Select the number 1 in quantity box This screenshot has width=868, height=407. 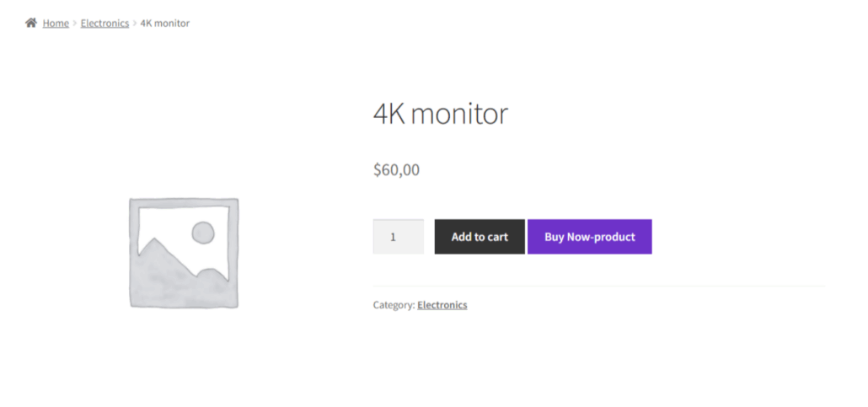[x=393, y=238]
